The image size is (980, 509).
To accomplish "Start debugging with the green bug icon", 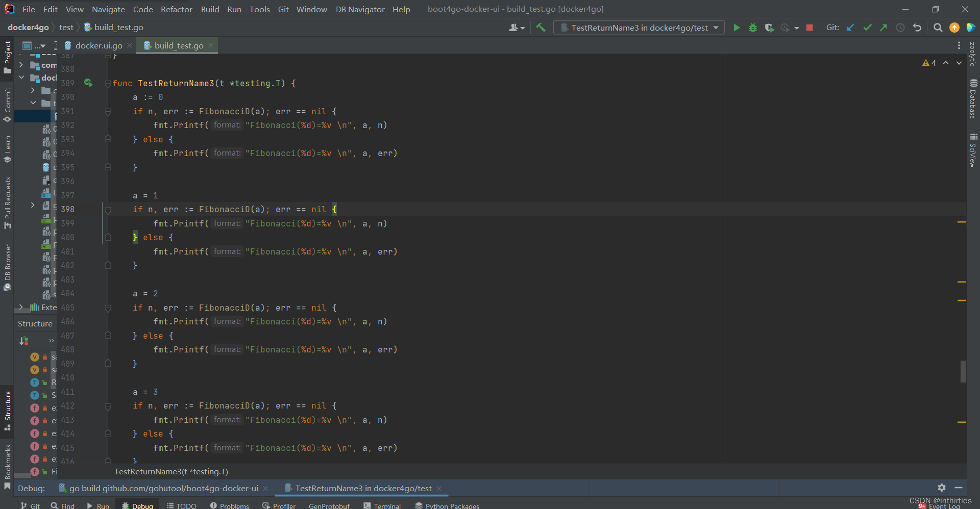I will [x=752, y=28].
